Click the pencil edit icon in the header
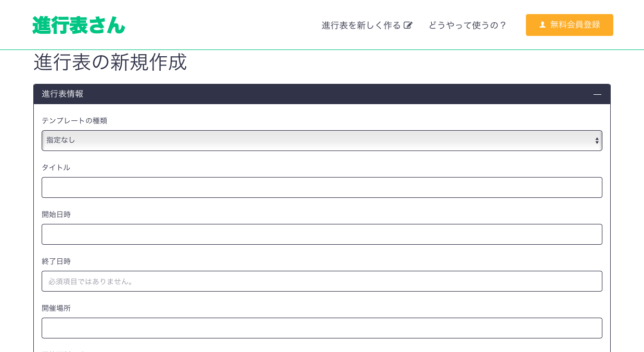 click(408, 25)
